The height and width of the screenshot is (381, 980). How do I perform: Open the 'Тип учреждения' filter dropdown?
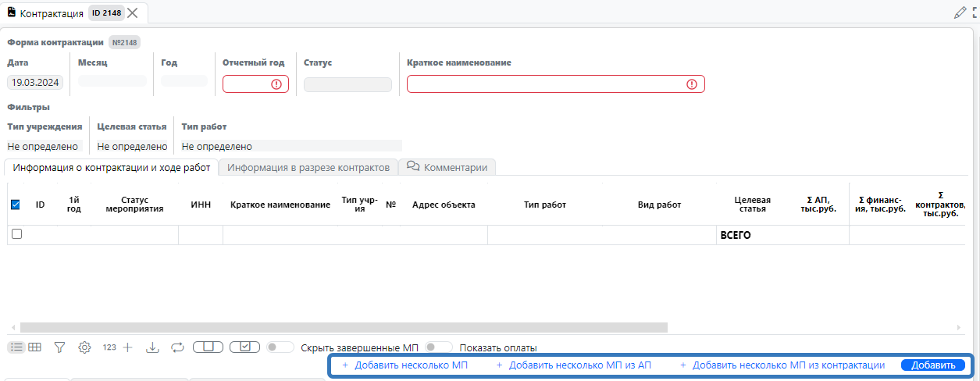point(44,146)
